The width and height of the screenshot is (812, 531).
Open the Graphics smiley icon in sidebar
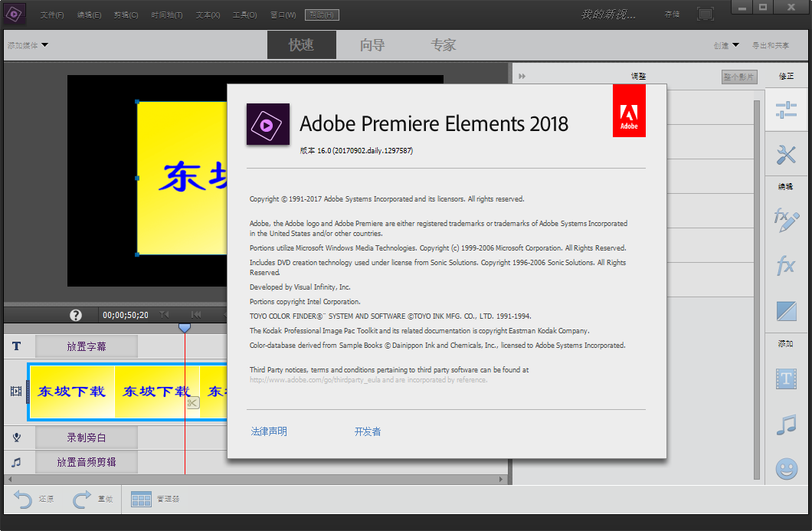tap(786, 469)
